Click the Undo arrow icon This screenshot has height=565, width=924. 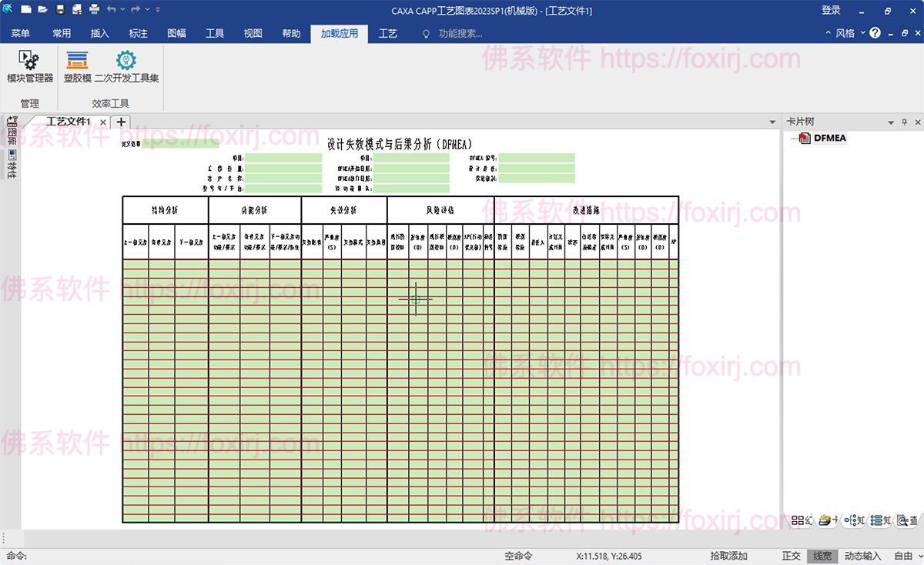click(112, 10)
